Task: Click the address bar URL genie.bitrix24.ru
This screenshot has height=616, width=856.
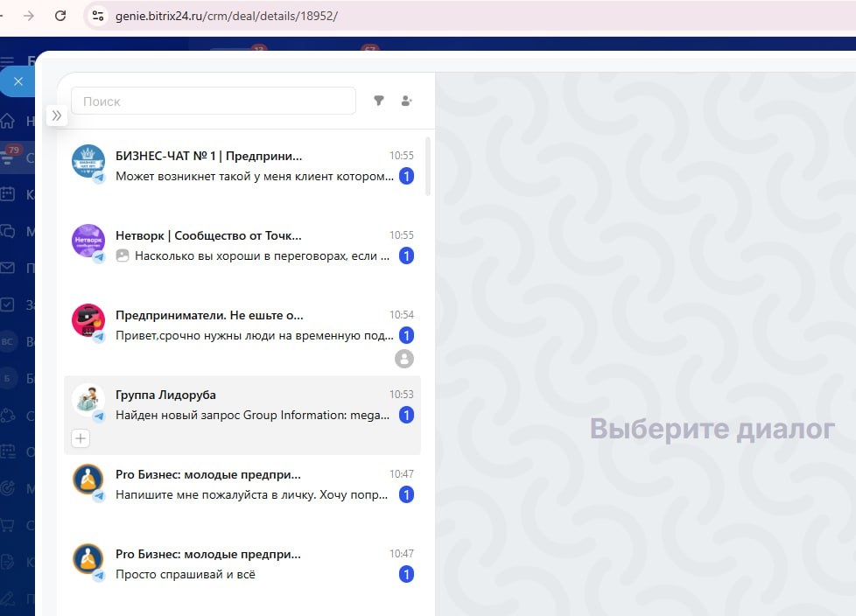Action: click(226, 16)
